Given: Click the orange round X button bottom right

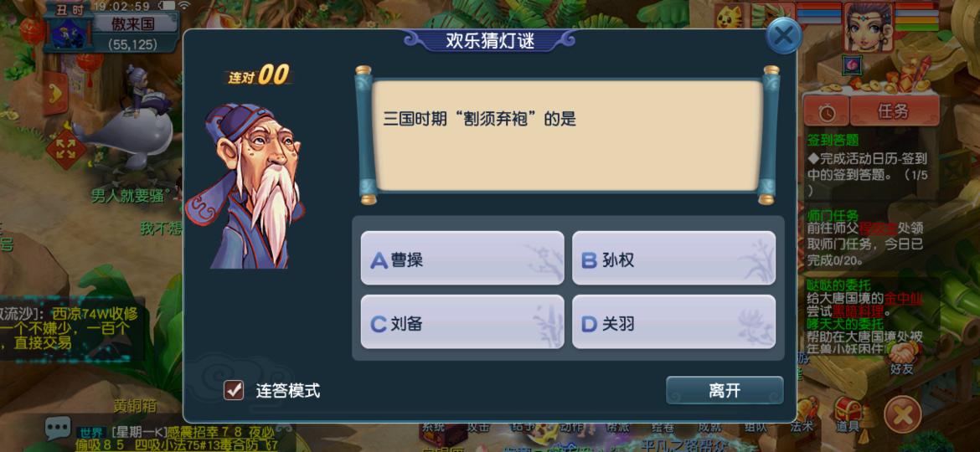Looking at the screenshot, I should pyautogui.click(x=902, y=414).
